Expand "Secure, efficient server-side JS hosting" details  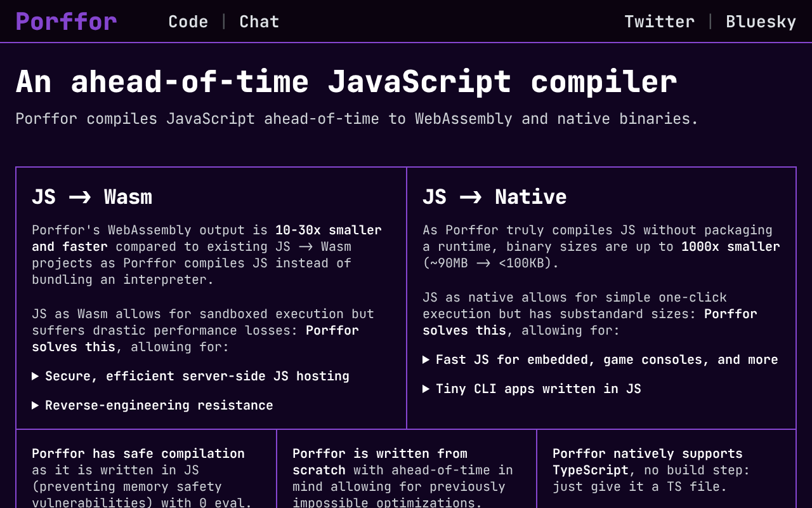(190, 376)
